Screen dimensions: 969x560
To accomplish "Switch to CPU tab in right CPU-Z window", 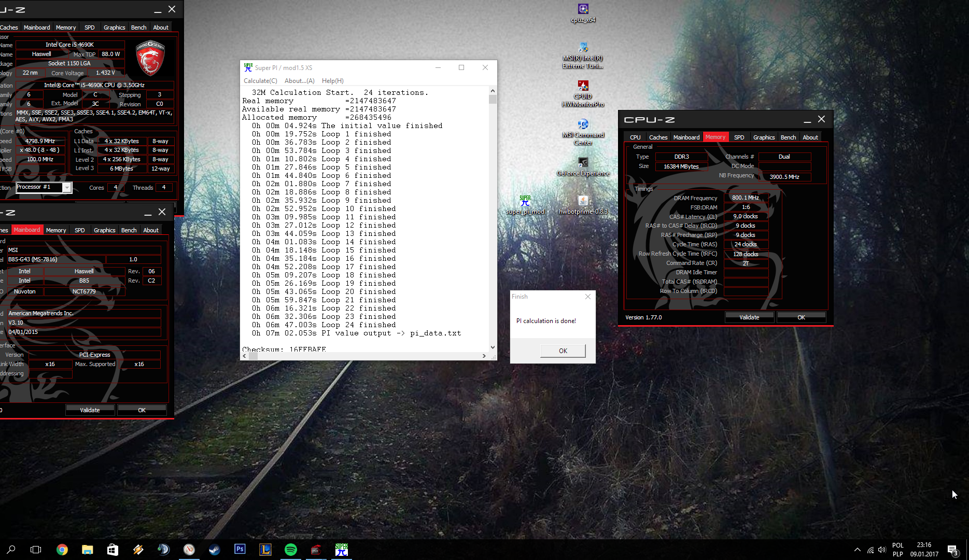I will point(635,137).
